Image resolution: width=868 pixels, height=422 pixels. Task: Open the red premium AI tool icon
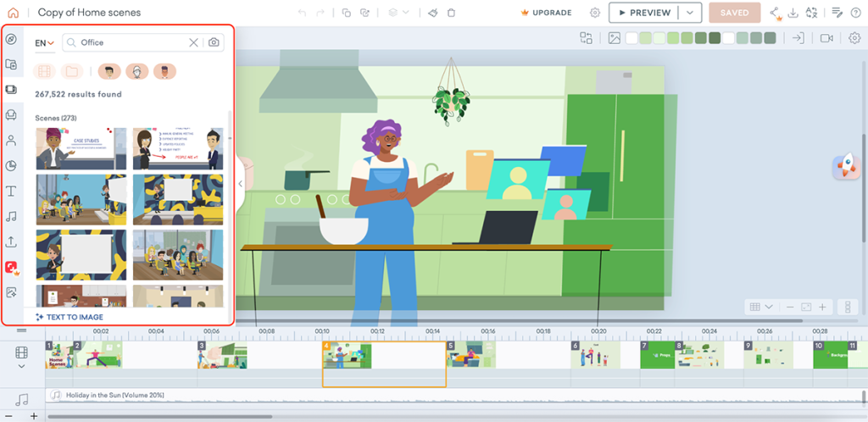click(12, 268)
